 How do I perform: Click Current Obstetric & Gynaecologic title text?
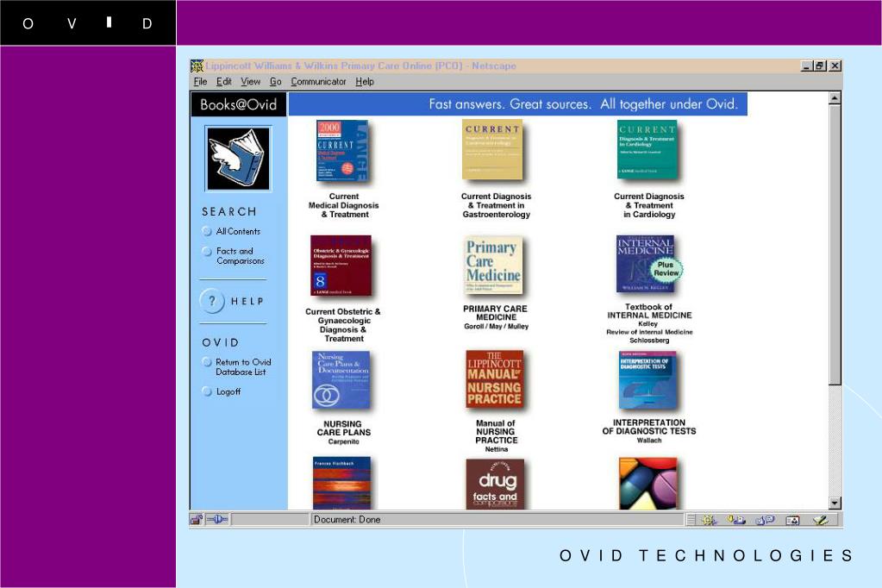tap(343, 325)
